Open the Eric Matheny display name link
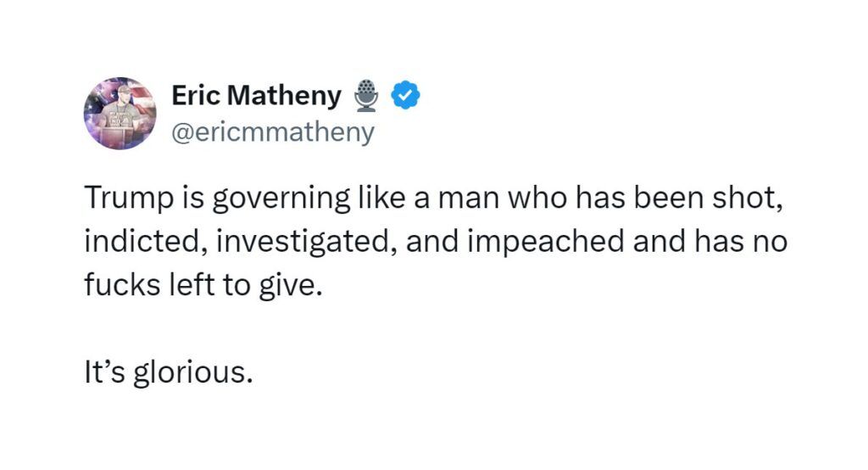The width and height of the screenshot is (868, 470). 256,96
